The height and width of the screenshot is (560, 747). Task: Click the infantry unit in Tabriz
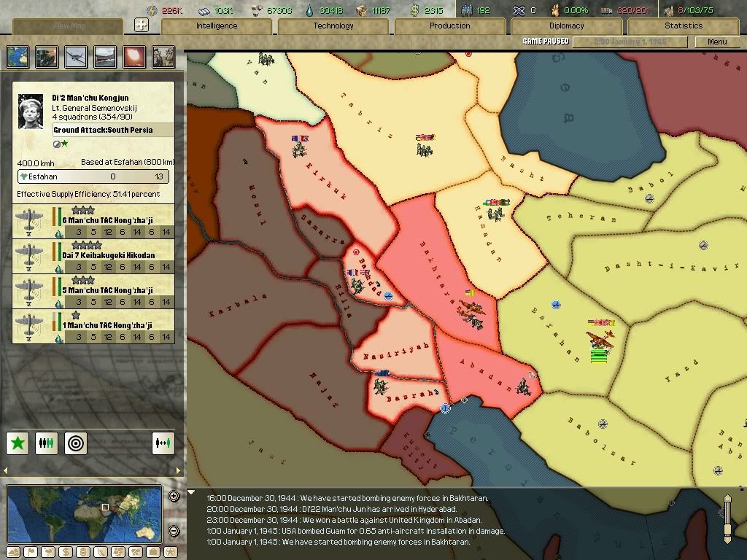(425, 149)
